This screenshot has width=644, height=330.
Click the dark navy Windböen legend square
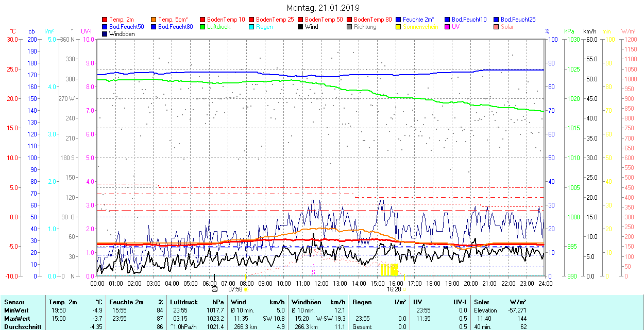105,34
